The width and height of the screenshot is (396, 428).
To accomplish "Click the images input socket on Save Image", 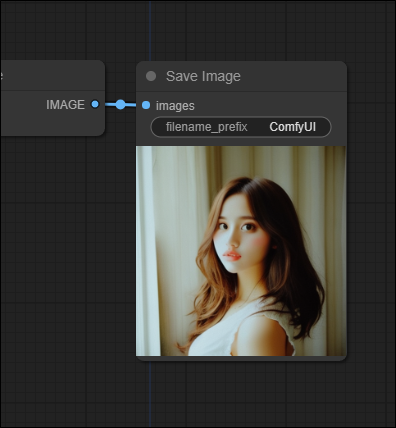I will (x=146, y=105).
